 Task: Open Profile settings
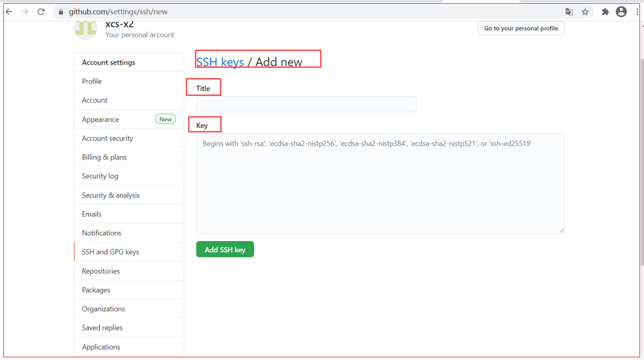(129, 82)
